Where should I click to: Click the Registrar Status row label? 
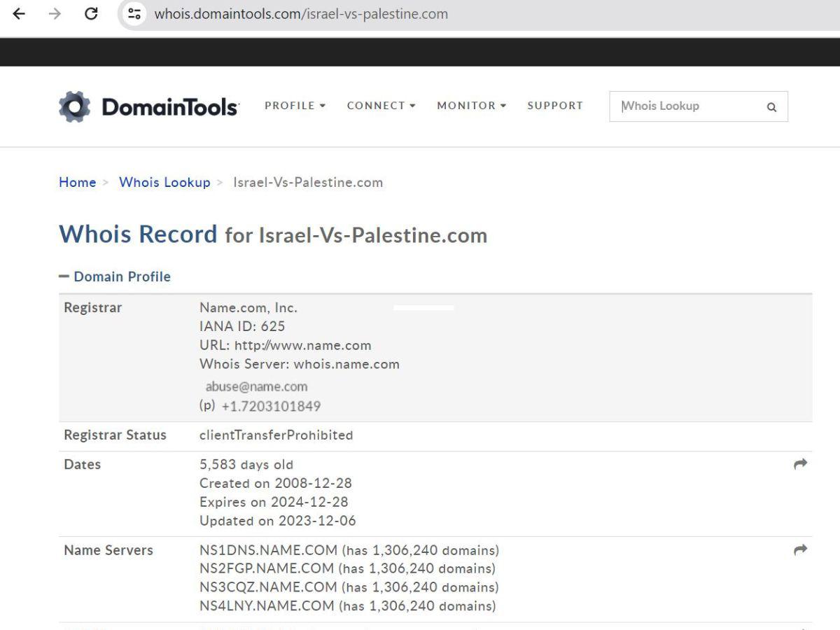115,435
